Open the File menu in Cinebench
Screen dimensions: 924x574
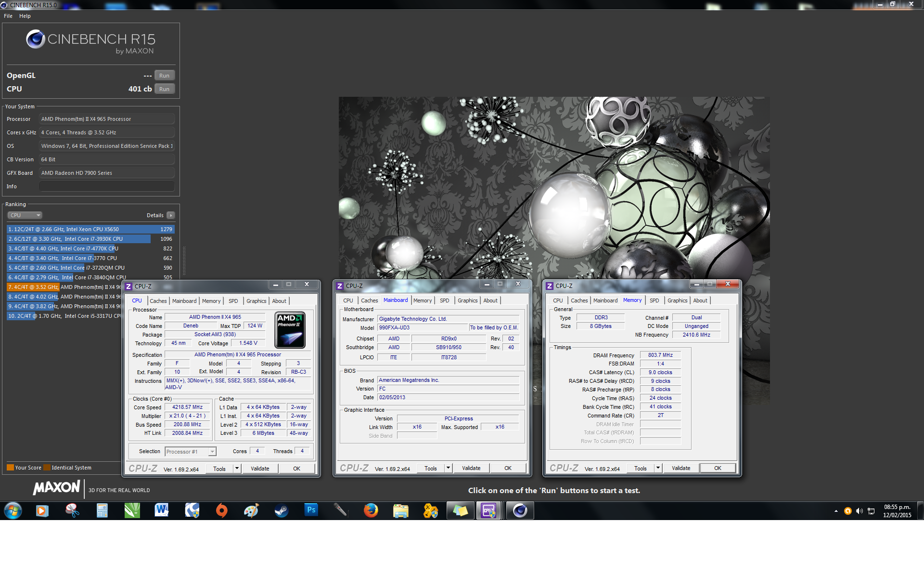8,16
